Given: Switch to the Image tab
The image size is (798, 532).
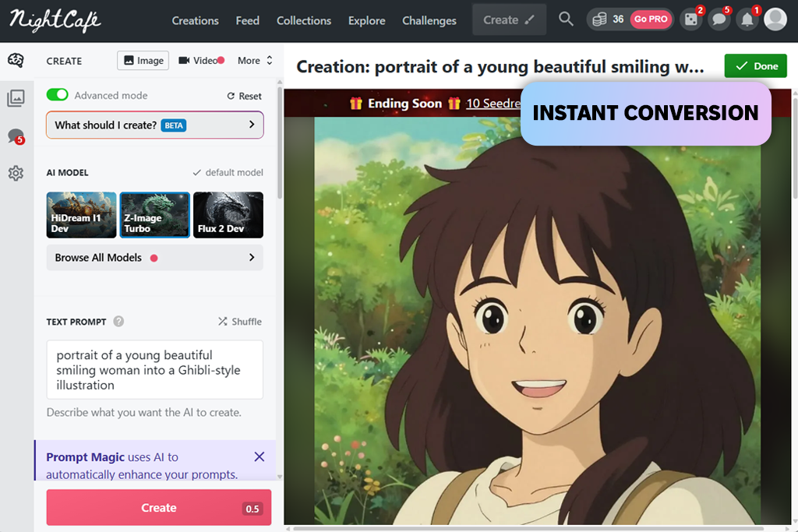Looking at the screenshot, I should [143, 61].
